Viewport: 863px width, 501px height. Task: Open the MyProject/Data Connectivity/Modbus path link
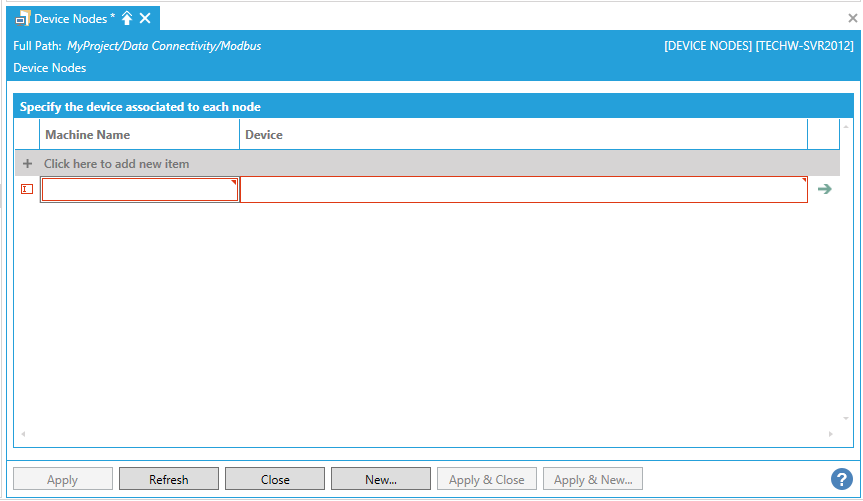[x=164, y=46]
